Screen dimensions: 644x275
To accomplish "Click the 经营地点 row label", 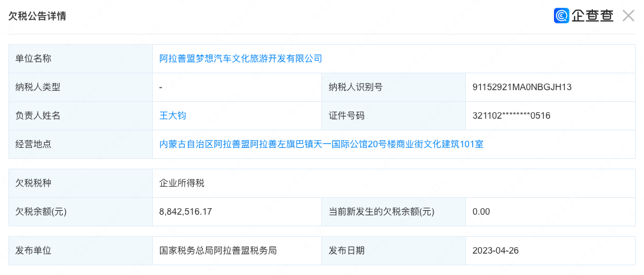I will point(34,144).
